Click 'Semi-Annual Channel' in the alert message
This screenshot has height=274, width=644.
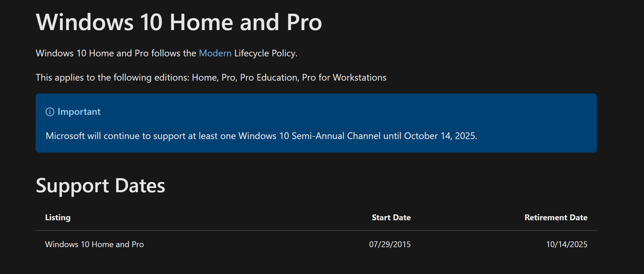pyautogui.click(x=336, y=136)
